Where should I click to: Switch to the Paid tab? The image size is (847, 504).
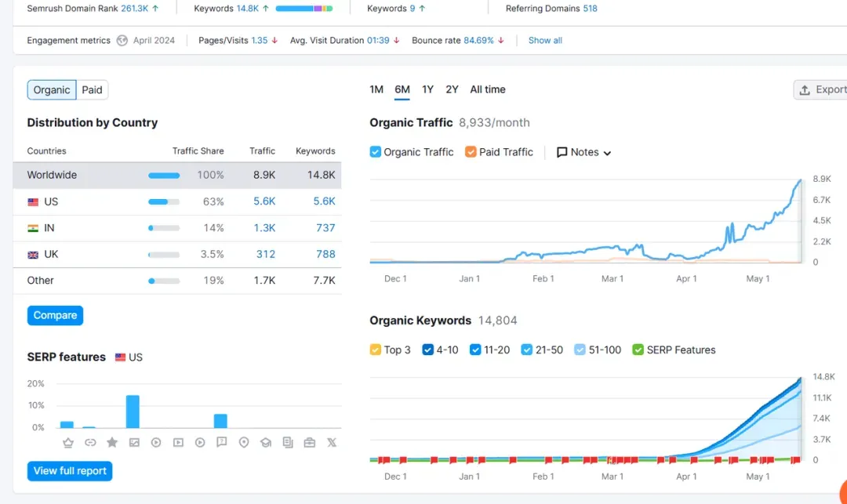tap(92, 90)
